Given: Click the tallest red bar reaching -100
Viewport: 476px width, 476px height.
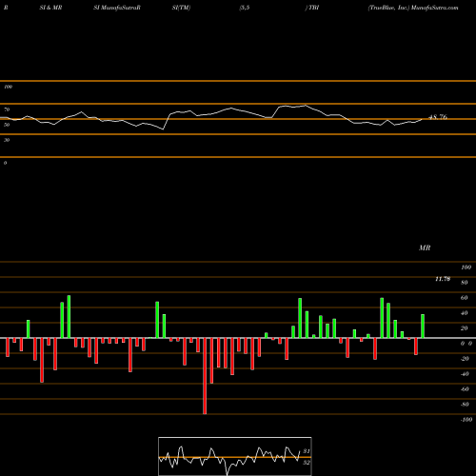Looking at the screenshot, I should coord(205,376).
